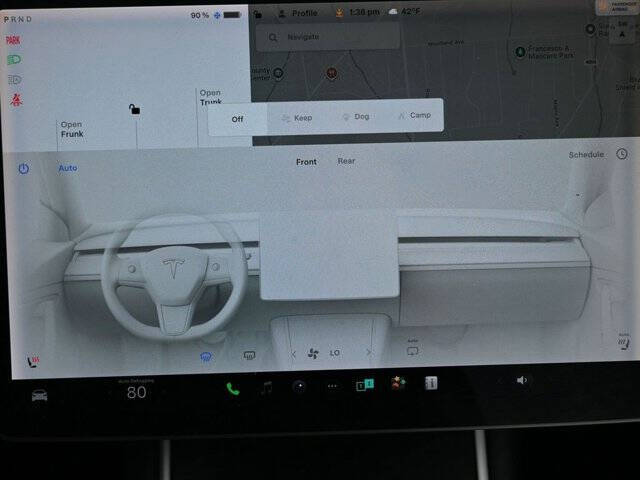
Task: Tap Open Trunk
Action: 211,97
